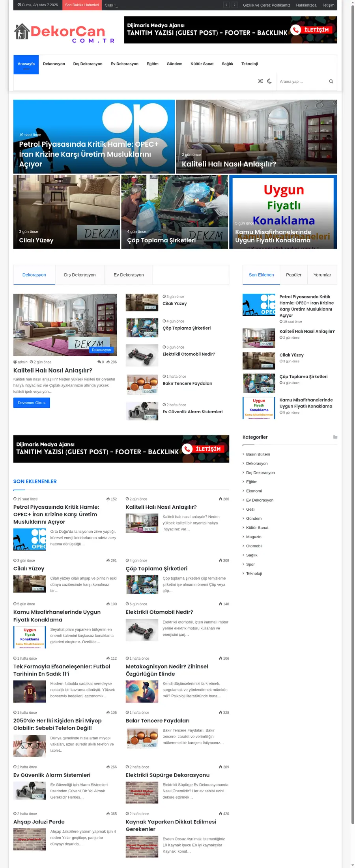Click Bakır Tencere Faydaları in Dekorasyon list
Image resolution: width=355 pixels, height=868 pixels.
[x=187, y=383]
